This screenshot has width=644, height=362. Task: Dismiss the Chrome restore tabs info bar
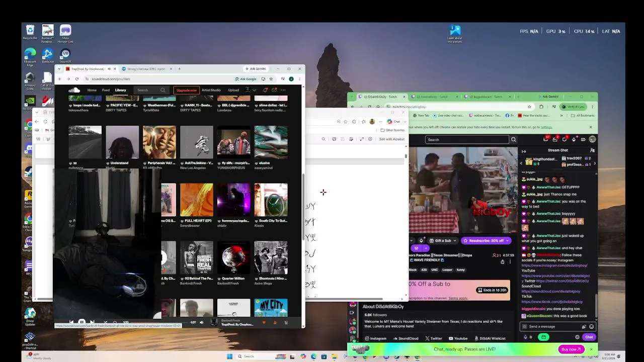(591, 127)
